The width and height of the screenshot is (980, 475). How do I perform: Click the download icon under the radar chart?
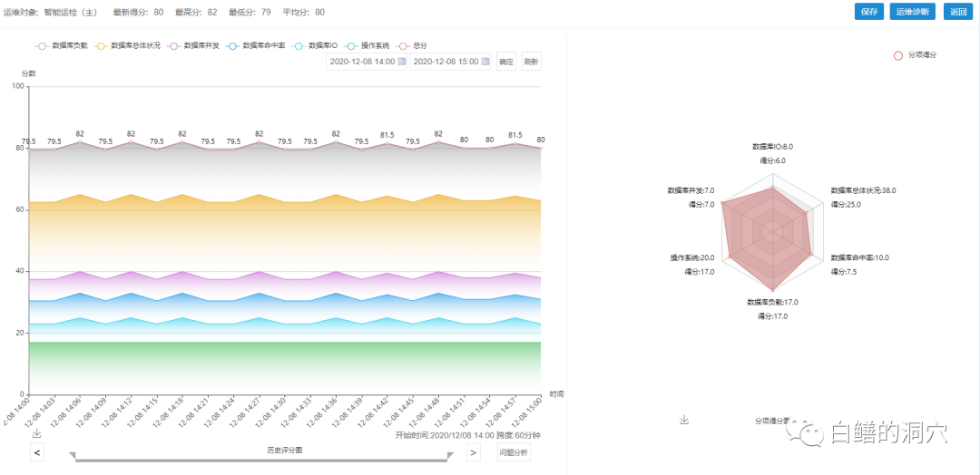[x=684, y=421]
